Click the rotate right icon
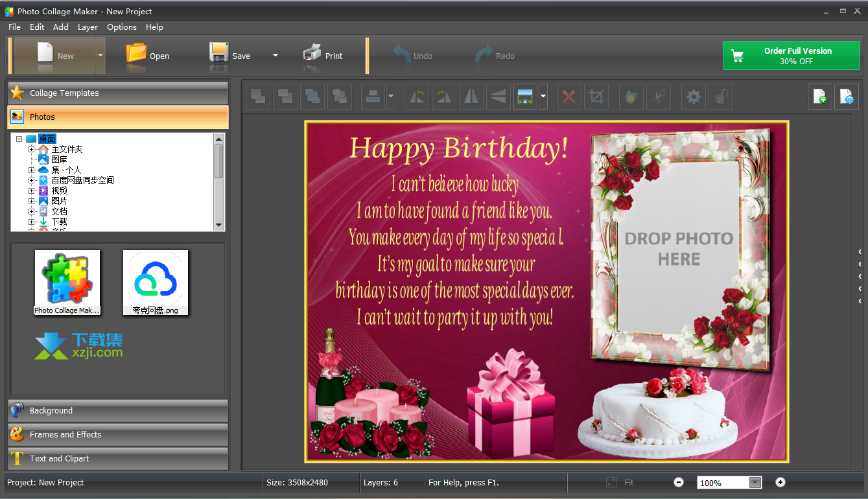 coord(444,97)
